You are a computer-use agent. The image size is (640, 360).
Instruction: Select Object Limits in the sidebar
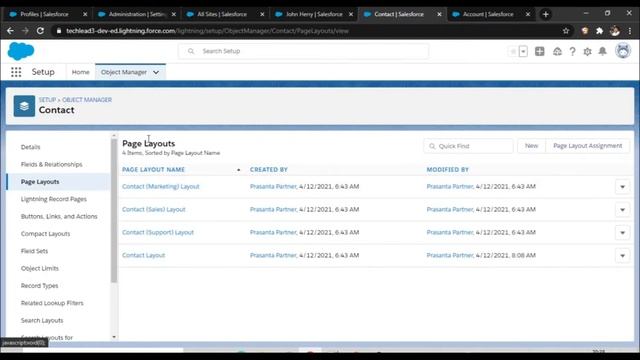(40, 268)
